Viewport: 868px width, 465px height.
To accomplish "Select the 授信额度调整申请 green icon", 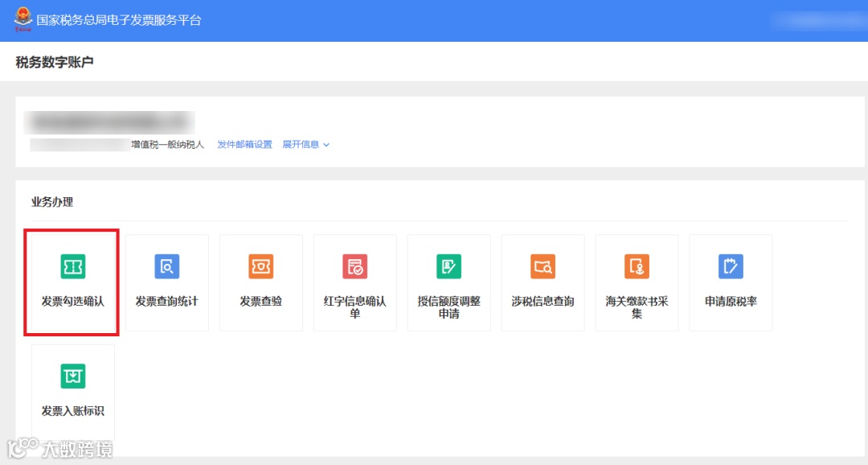I will click(x=449, y=266).
